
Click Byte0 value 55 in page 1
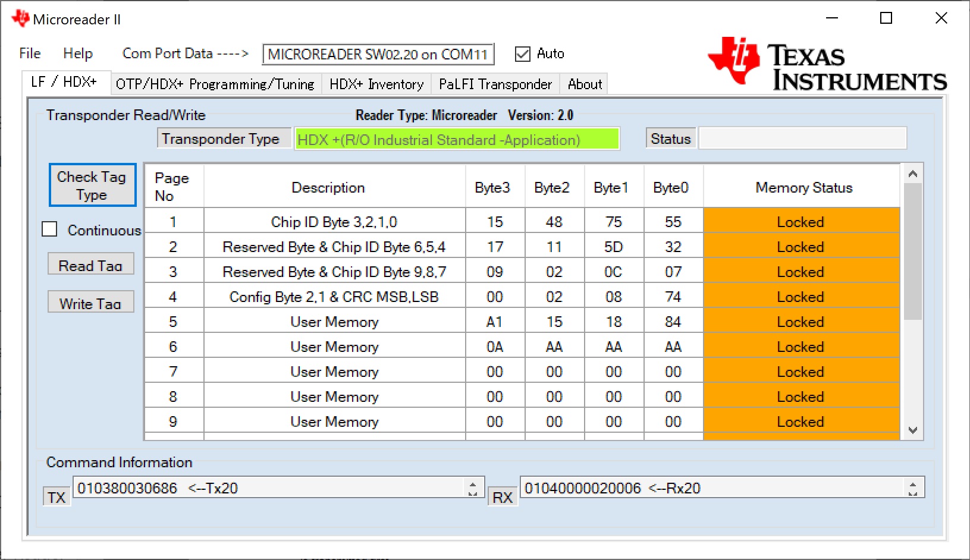(673, 222)
